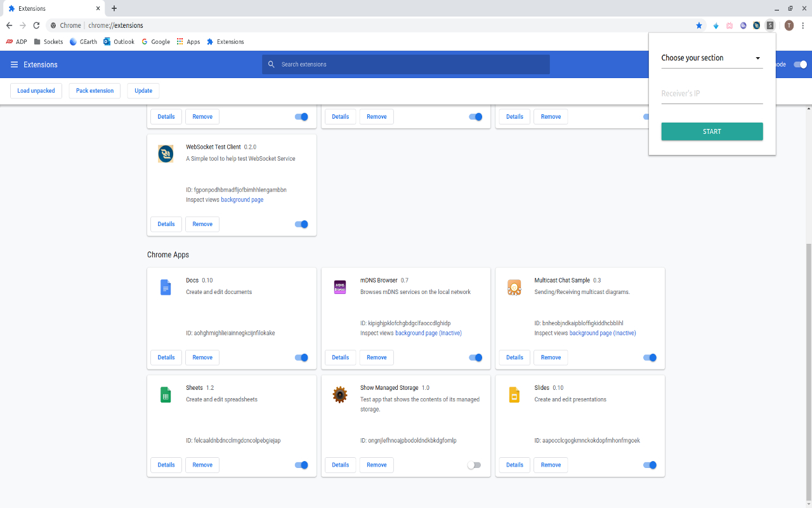The height and width of the screenshot is (508, 812).
Task: Click the Show Managed Storage gear icon
Action: point(339,394)
